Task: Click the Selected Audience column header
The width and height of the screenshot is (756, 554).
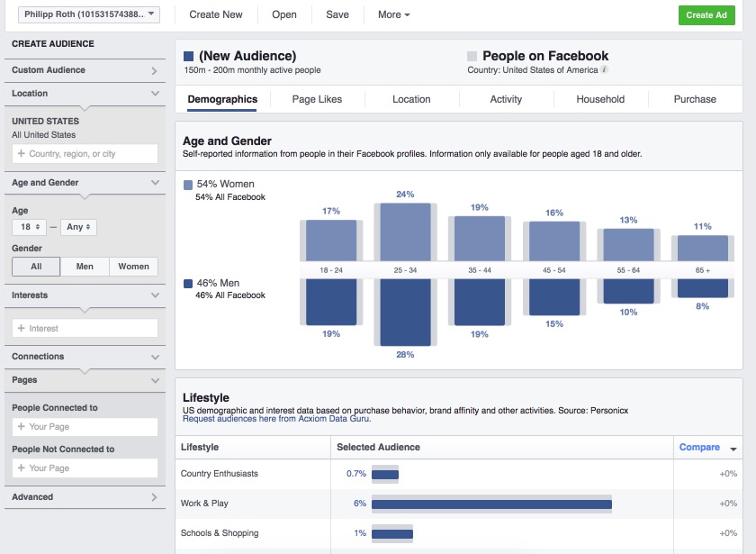Action: pyautogui.click(x=378, y=448)
